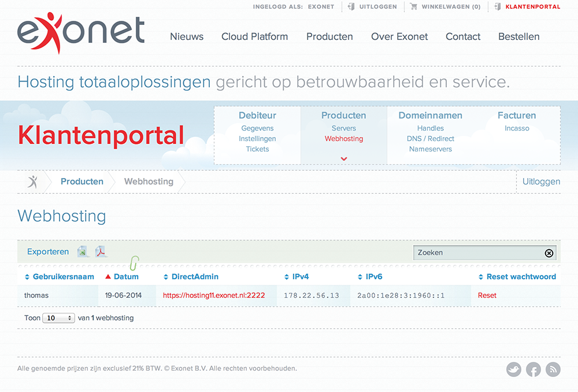Click the door icon beside Klantenportal
Viewport: 578px width, 392px height.
point(497,6)
